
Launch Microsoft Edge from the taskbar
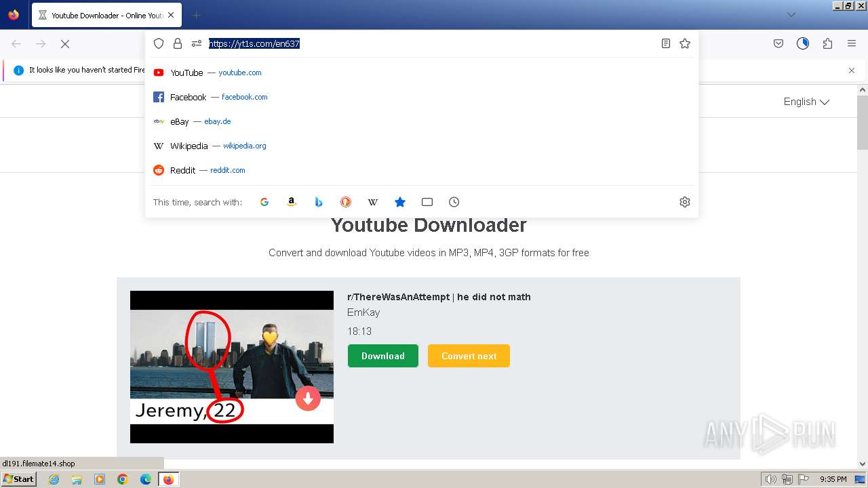coord(146,479)
